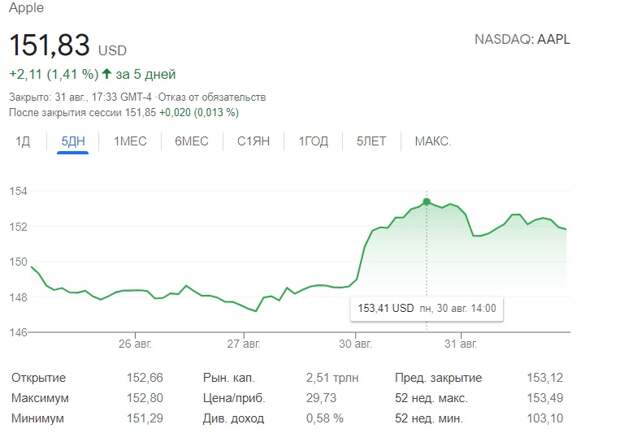The width and height of the screenshot is (620, 433).
Task: Switch chart to the 6МЕС range
Action: coord(191,141)
